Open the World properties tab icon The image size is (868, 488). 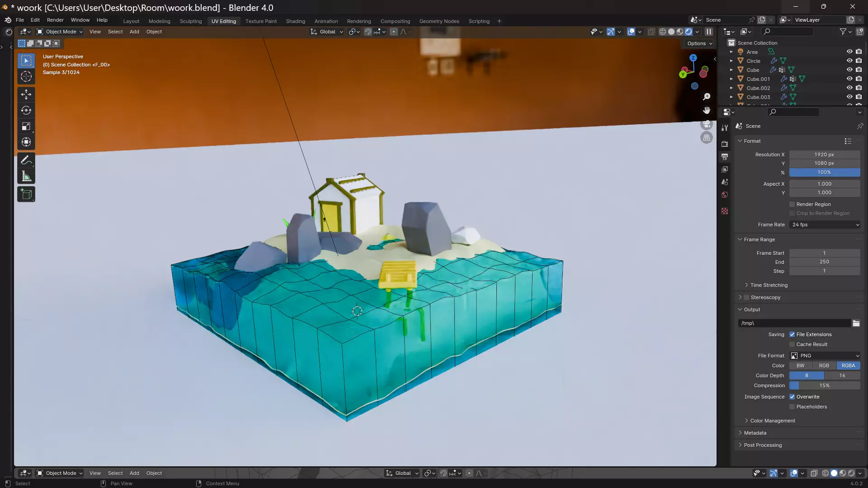point(725,195)
